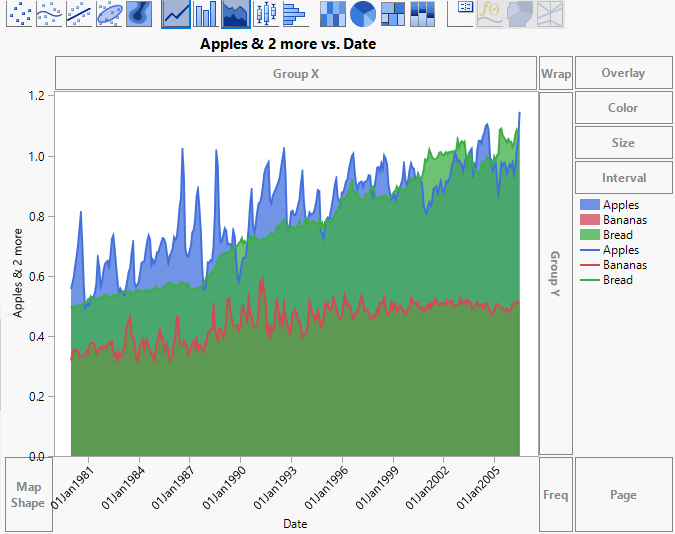675x534 pixels.
Task: Pick the Heatmap element icon
Action: (333, 13)
